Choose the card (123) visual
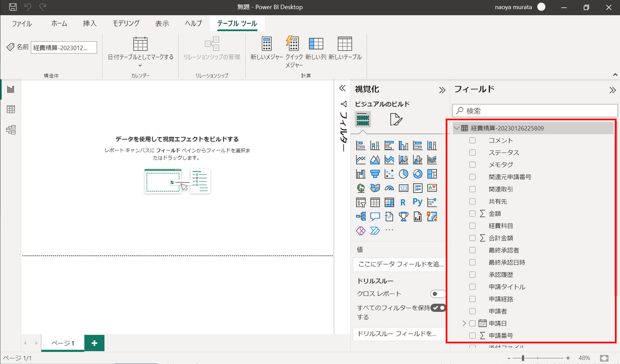Viewport: 620px width, 364px height. pos(403,188)
